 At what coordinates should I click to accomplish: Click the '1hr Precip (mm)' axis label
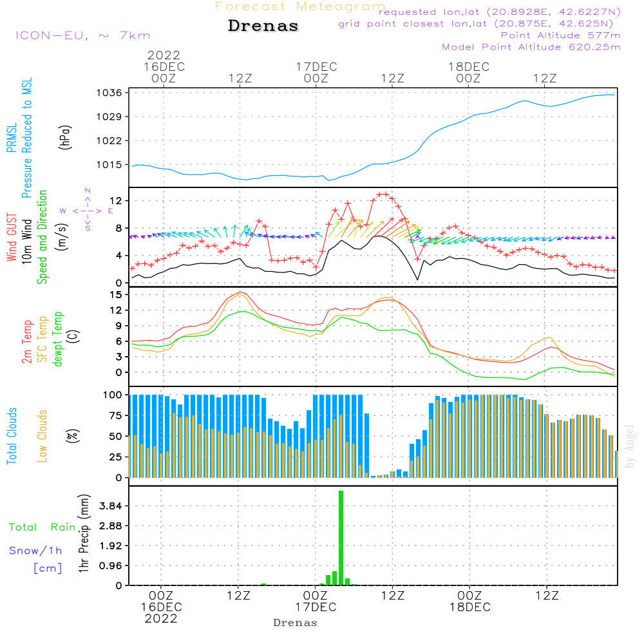(x=83, y=533)
